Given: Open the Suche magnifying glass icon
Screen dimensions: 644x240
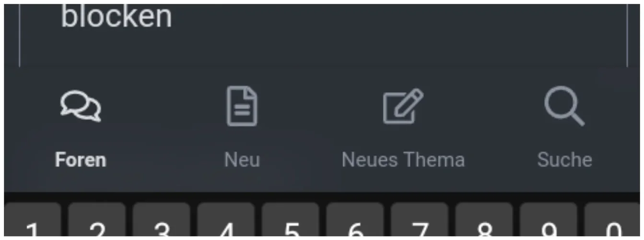Looking at the screenshot, I should tap(564, 107).
